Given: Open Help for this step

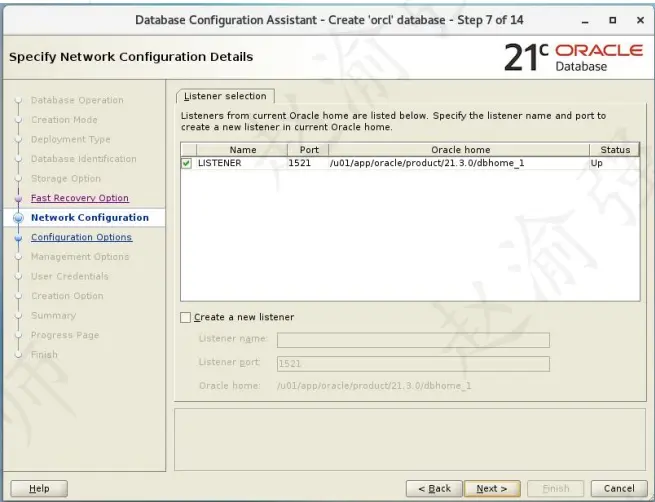Looking at the screenshot, I should pos(39,488).
